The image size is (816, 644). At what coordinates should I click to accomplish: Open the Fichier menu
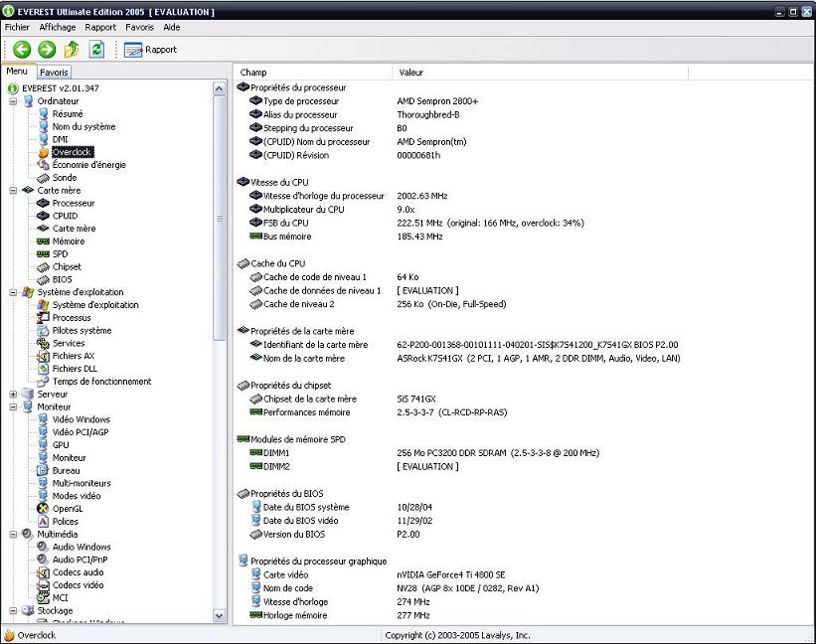click(17, 27)
